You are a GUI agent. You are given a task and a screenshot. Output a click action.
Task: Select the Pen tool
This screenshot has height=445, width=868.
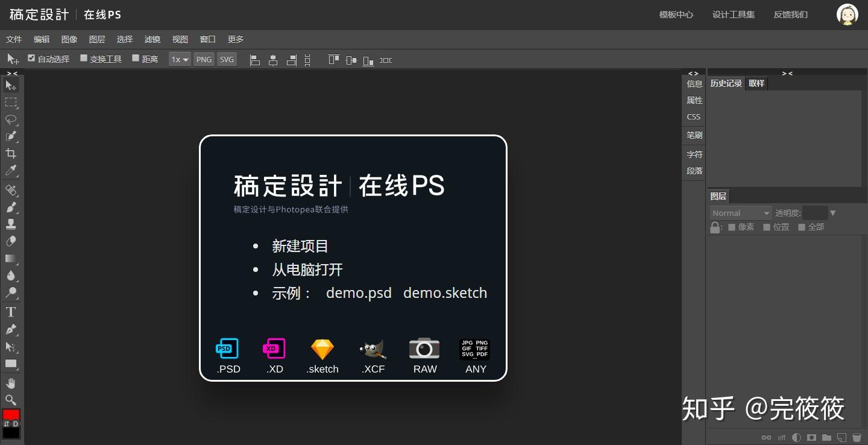pos(11,329)
